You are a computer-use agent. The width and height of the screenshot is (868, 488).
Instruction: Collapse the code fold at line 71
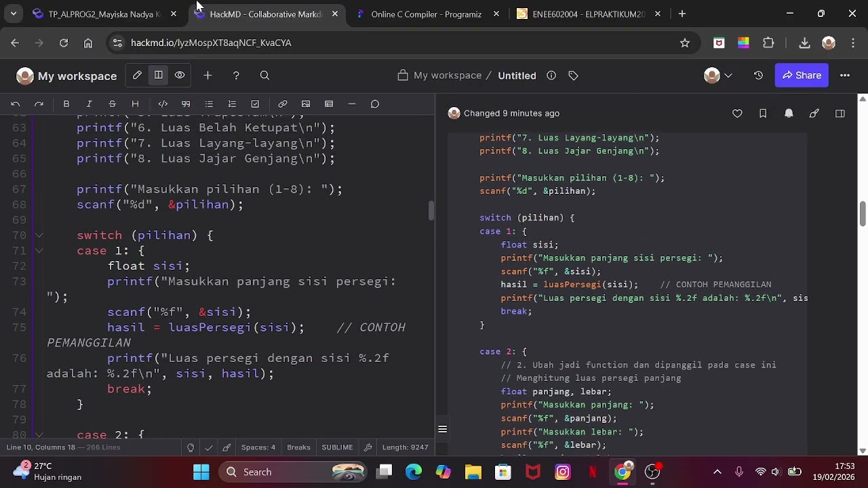[x=39, y=251]
